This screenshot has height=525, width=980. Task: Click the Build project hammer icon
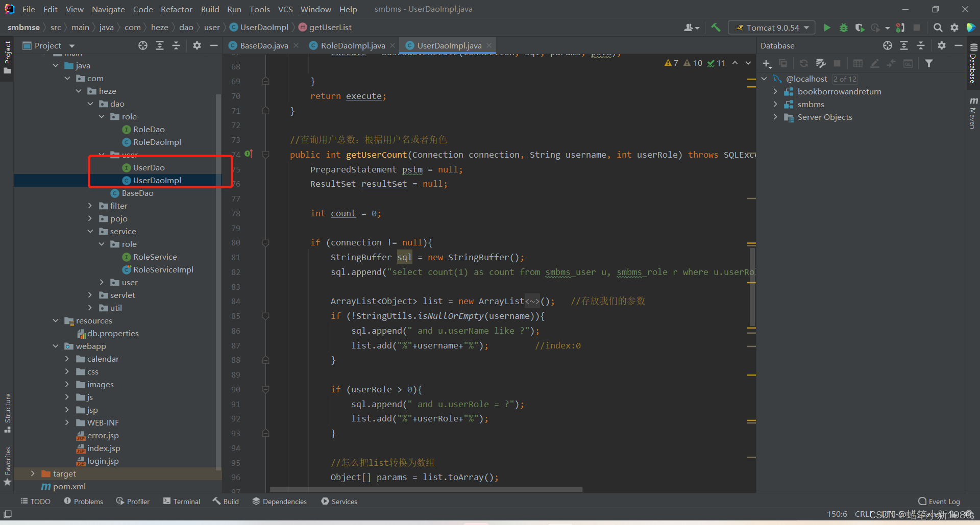pyautogui.click(x=716, y=28)
